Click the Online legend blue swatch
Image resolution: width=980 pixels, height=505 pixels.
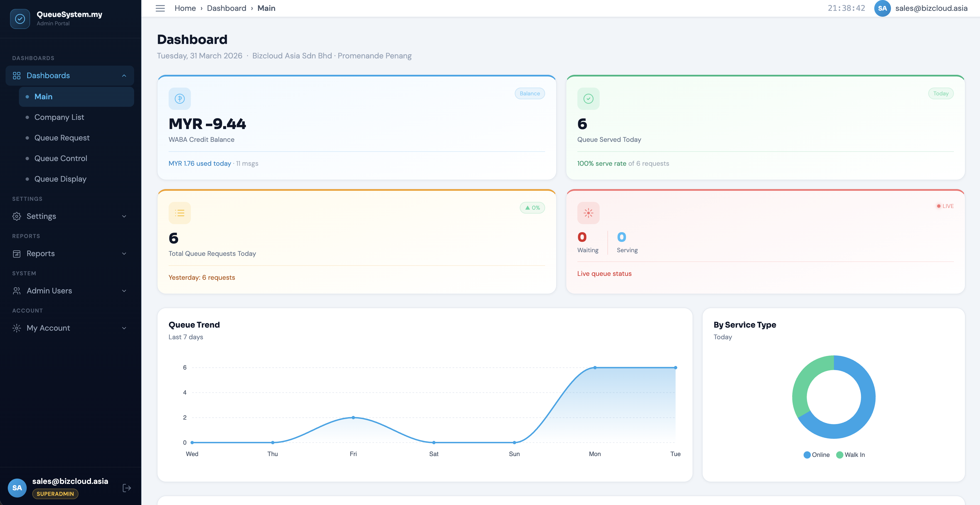[x=807, y=455]
